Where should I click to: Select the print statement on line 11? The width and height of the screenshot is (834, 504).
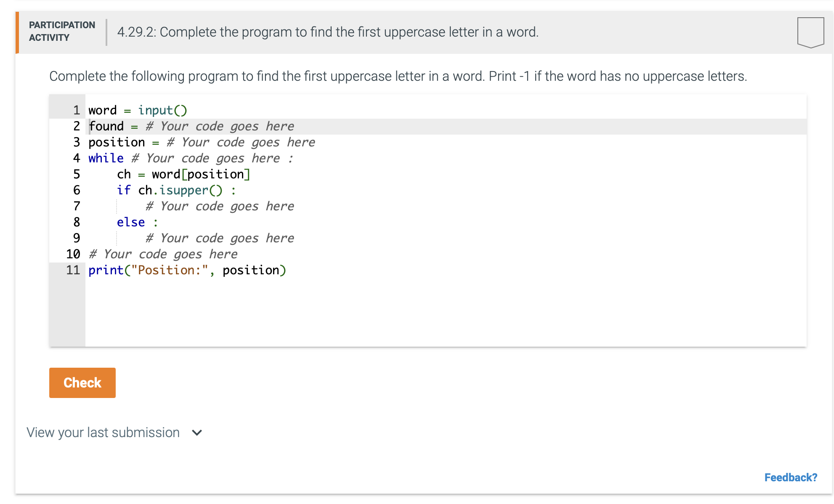click(x=187, y=270)
